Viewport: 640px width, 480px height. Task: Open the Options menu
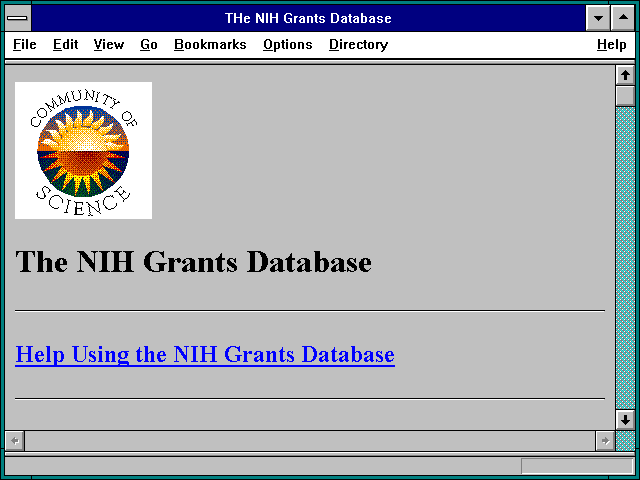point(288,44)
